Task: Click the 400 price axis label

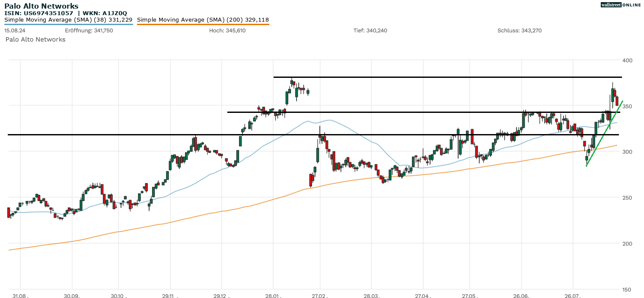Action: click(626, 60)
